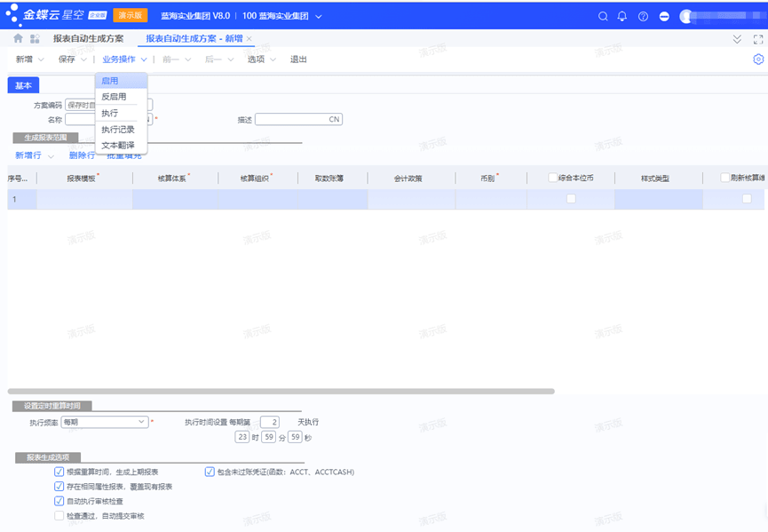This screenshot has height=532, width=768.
Task: Uncheck 自动执行审核检查 option
Action: [59, 500]
